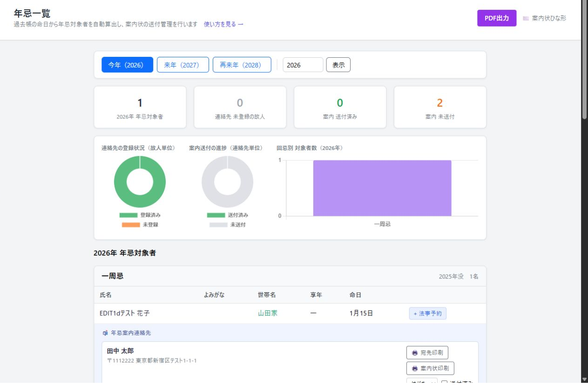
Task: Click the address 〒1112222 東京都新宿区テスト1-1-1
Action: 152,360
